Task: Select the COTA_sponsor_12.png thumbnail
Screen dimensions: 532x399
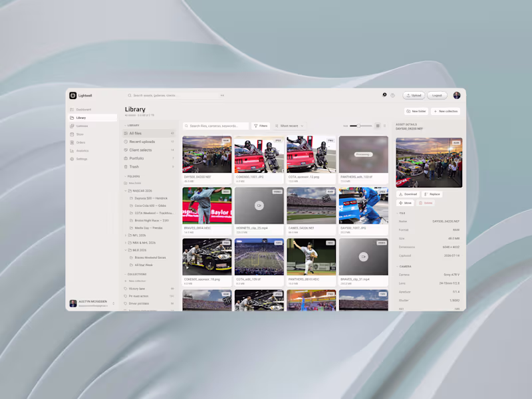Action: tap(311, 154)
